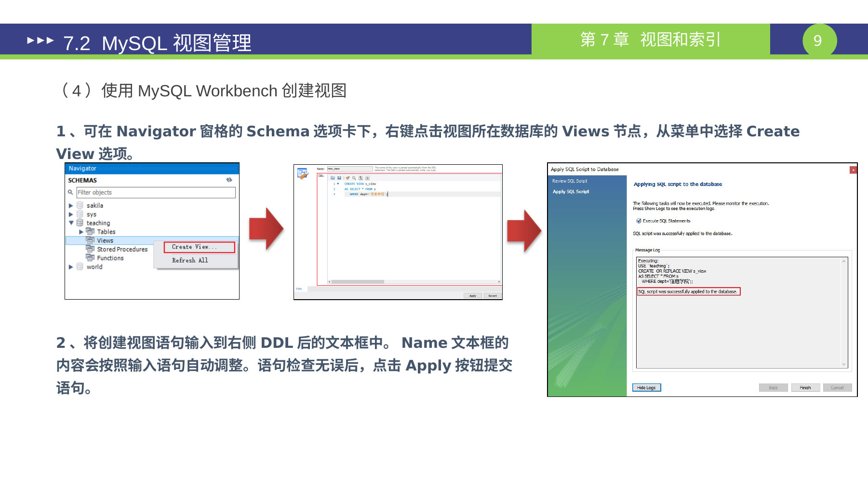
Task: Select the world schema label
Action: click(x=94, y=267)
